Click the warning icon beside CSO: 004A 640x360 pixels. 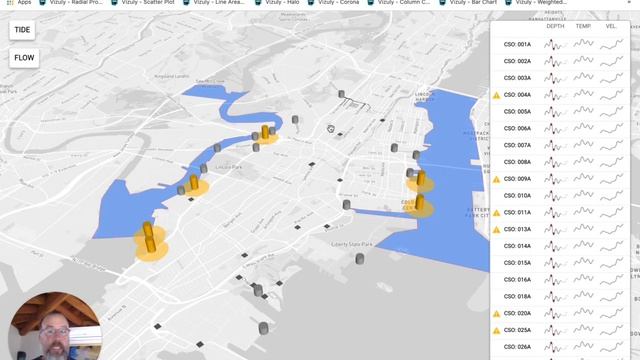pos(496,95)
